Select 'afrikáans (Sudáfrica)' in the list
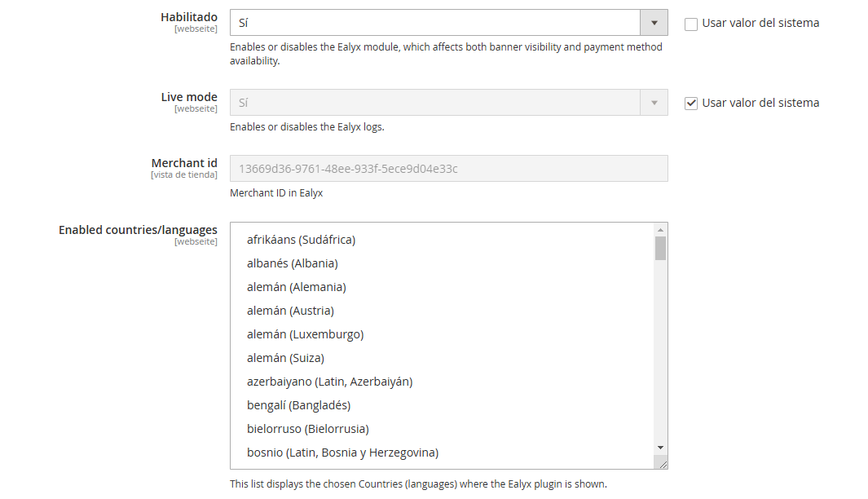 [x=301, y=240]
